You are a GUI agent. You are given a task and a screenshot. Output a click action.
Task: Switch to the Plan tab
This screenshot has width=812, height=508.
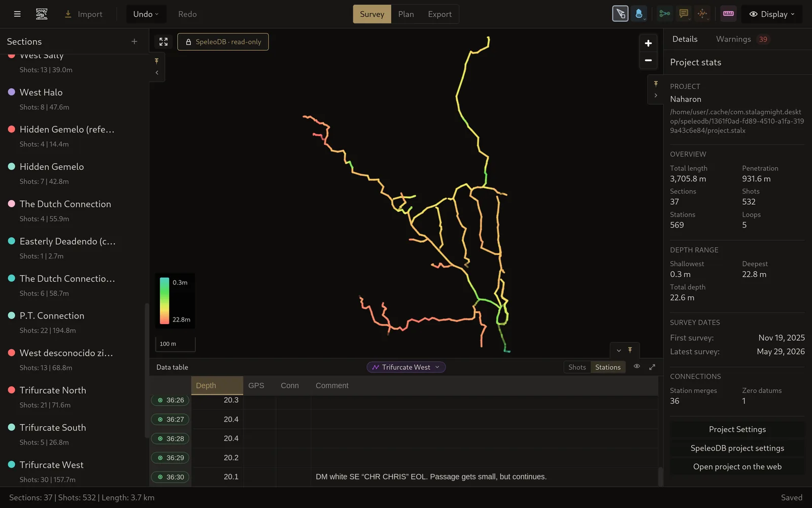pos(406,14)
